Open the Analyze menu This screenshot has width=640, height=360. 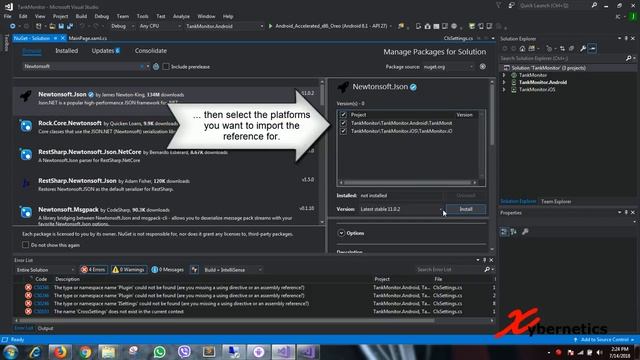(181, 16)
